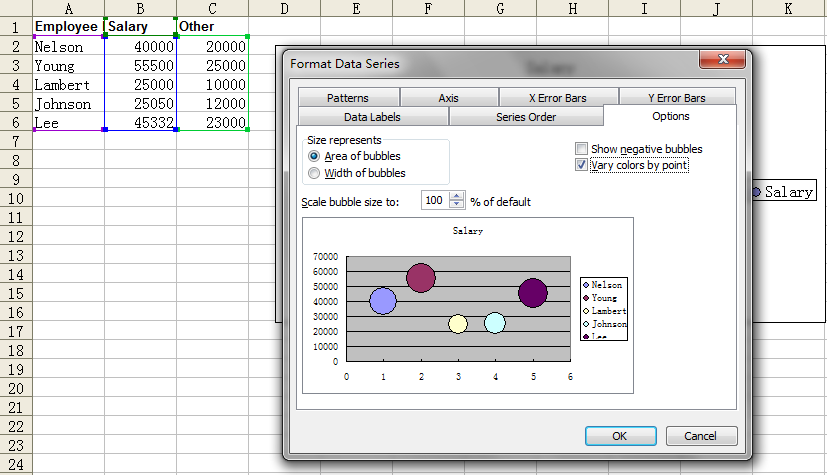Close the Format Data Series dialog
Viewport: 827px width, 475px height.
(x=722, y=60)
